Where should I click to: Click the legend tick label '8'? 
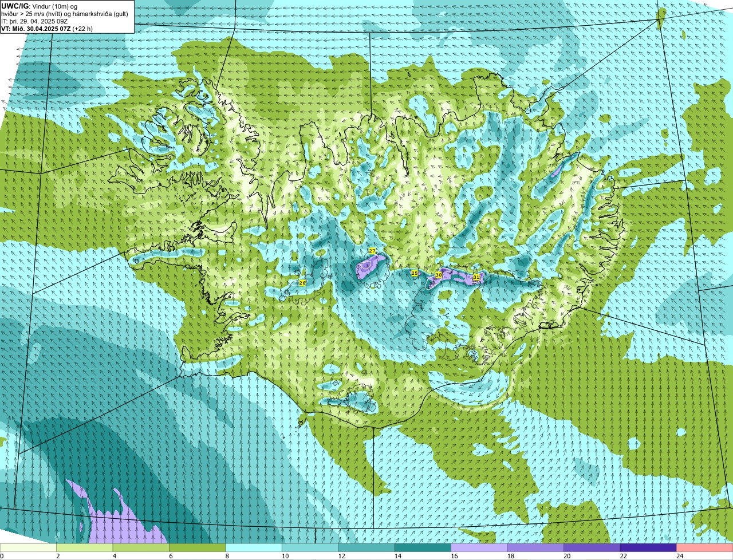[x=227, y=556]
